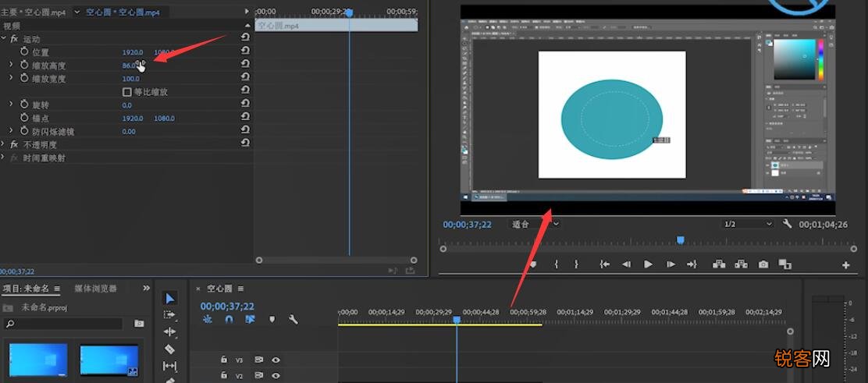The image size is (868, 383).
Task: Toggle animation stopwatch for 锚点
Action: pos(24,117)
